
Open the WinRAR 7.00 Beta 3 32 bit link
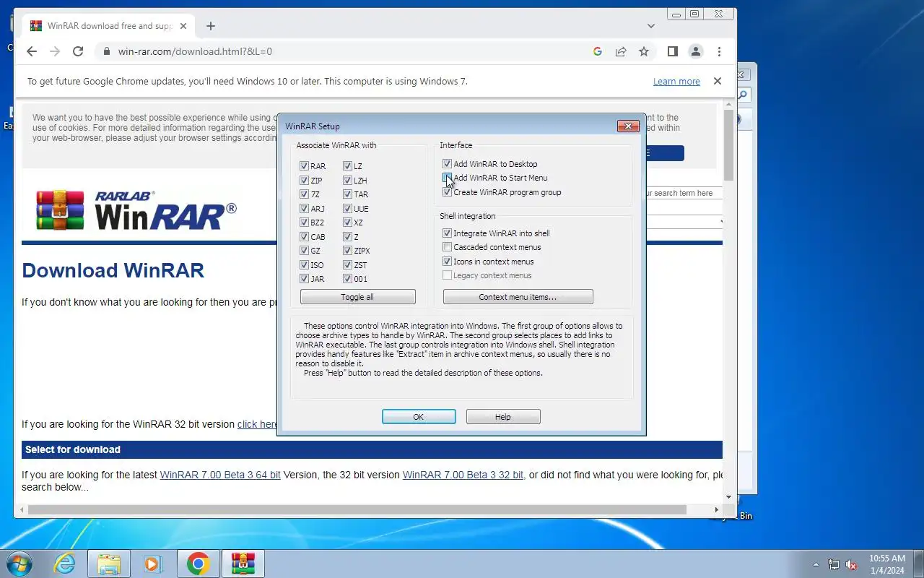[463, 475]
